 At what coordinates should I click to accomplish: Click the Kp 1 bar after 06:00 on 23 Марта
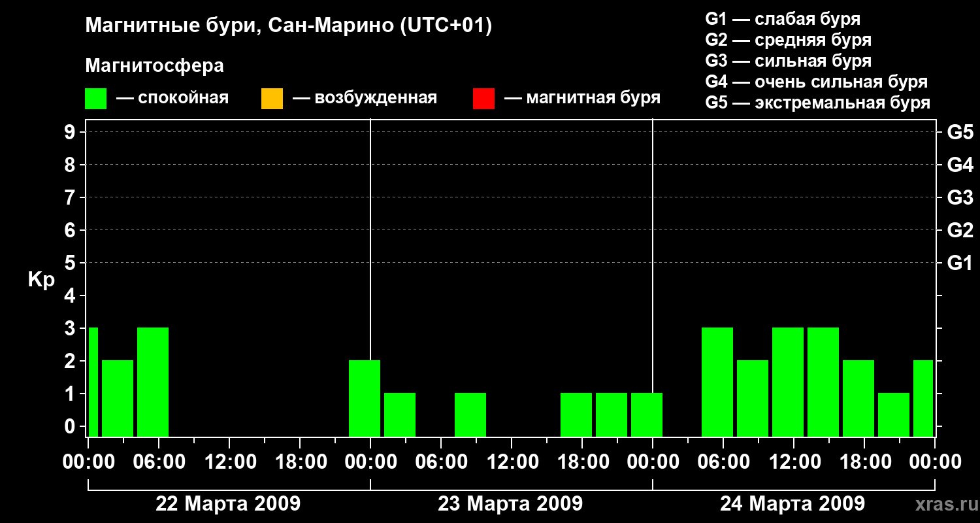pos(470,414)
